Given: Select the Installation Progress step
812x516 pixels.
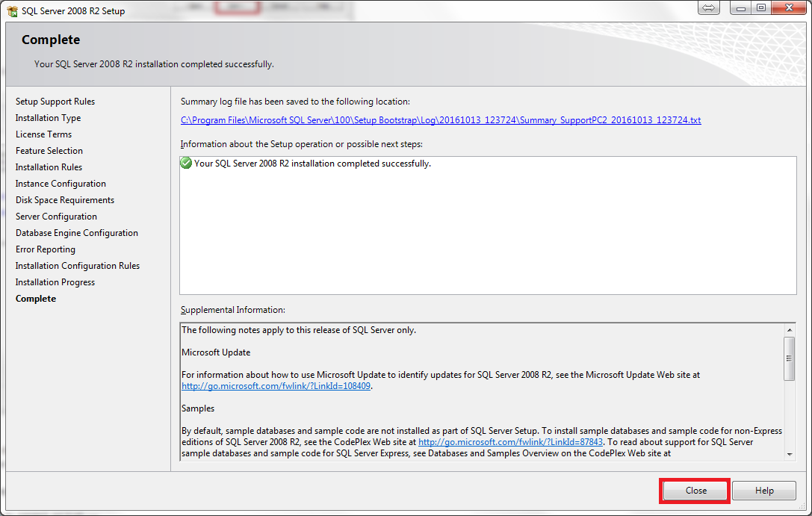Looking at the screenshot, I should (x=55, y=282).
